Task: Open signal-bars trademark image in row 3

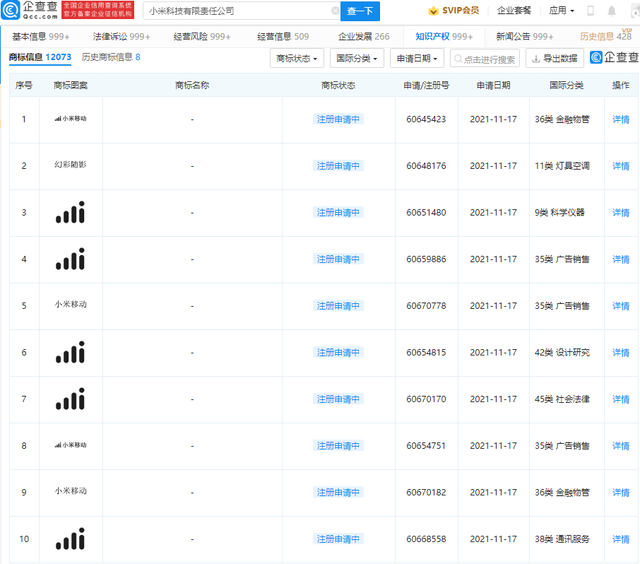Action: pyautogui.click(x=70, y=212)
